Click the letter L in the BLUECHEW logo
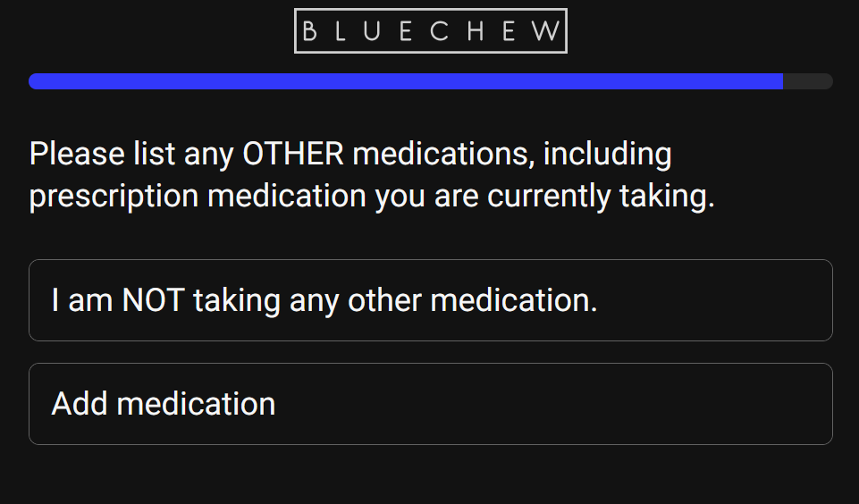The height and width of the screenshot is (504, 859). [340, 31]
